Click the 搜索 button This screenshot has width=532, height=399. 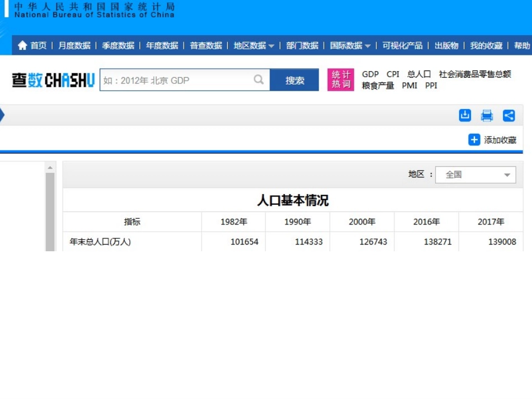tap(295, 79)
